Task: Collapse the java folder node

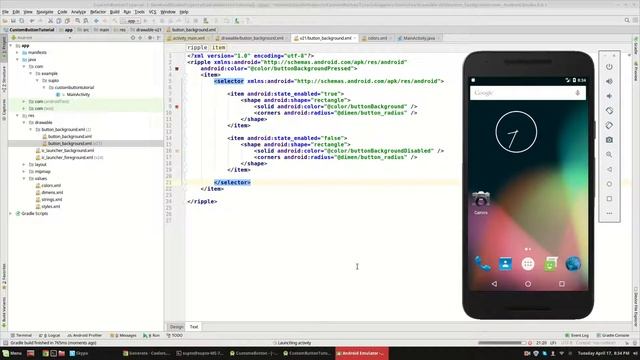Action: (x=18, y=60)
